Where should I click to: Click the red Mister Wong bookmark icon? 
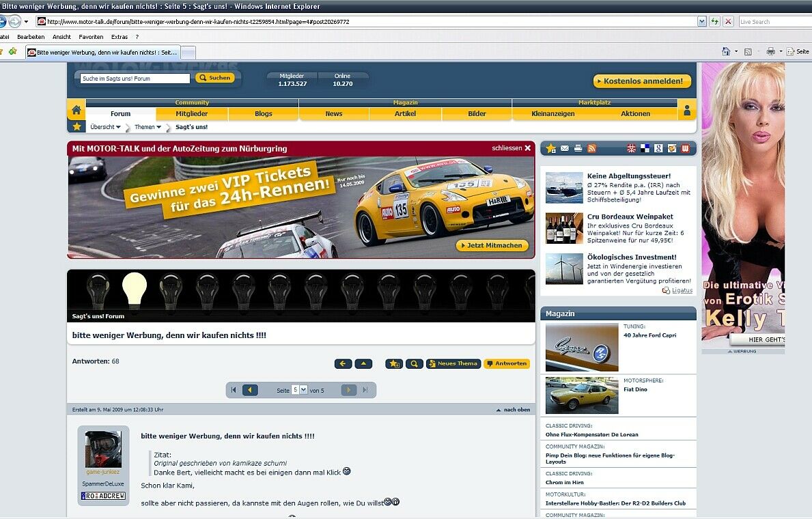click(x=631, y=149)
